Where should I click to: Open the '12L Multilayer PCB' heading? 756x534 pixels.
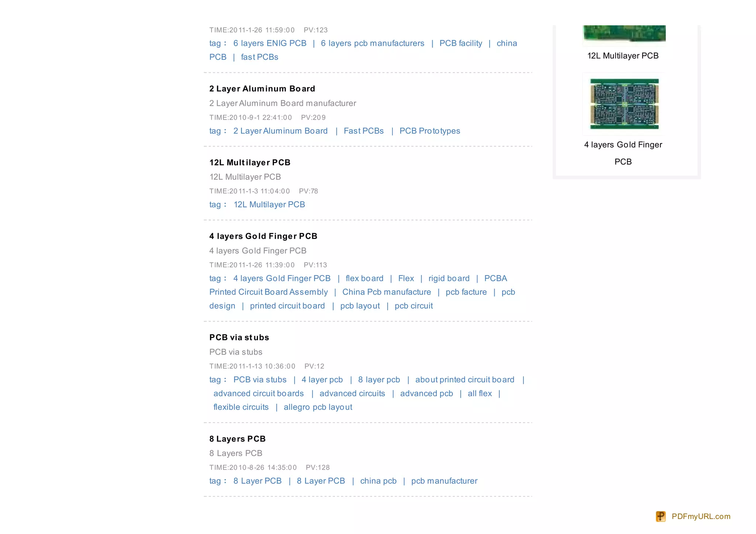pos(250,162)
